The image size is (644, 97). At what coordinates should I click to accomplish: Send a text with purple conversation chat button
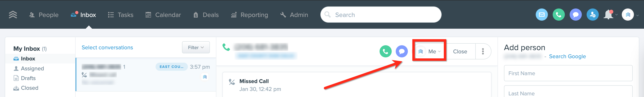pyautogui.click(x=402, y=52)
